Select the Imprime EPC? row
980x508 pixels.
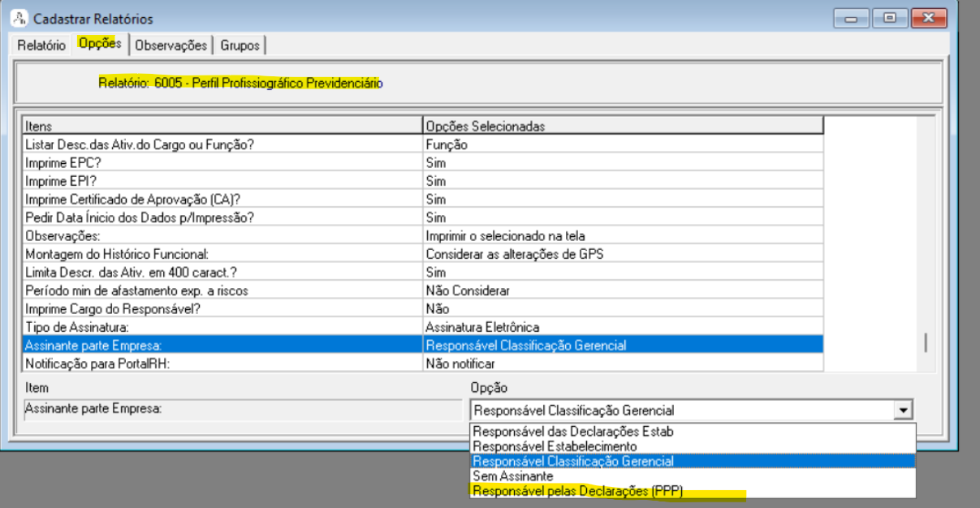(x=219, y=162)
